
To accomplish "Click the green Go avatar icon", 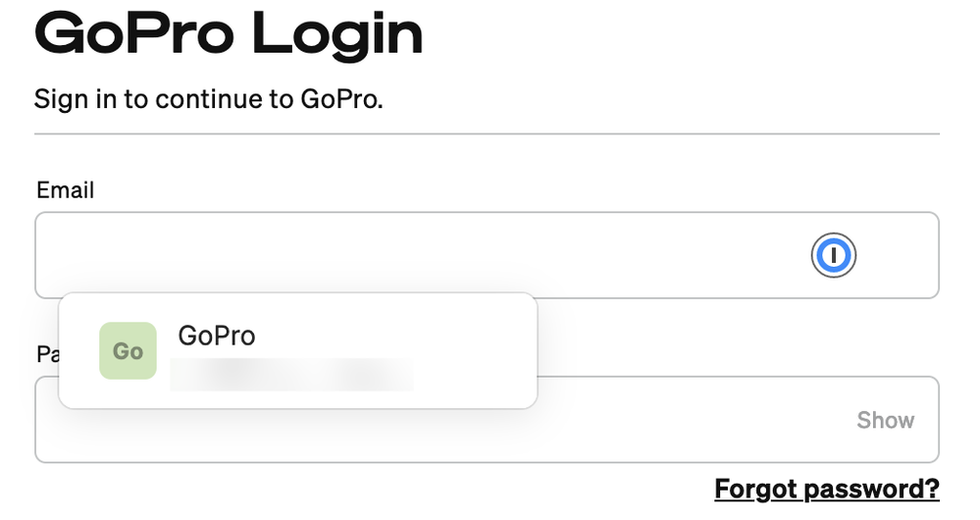I will (128, 350).
